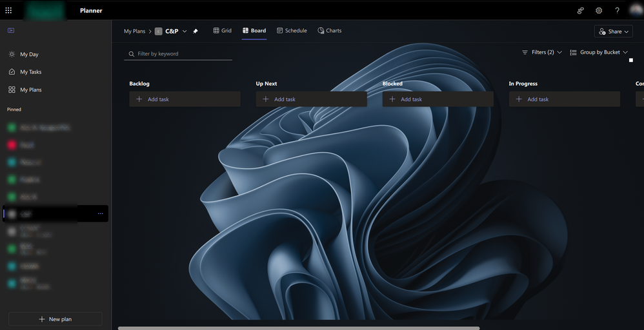Click the Pinned section label
This screenshot has width=644, height=330.
(14, 109)
